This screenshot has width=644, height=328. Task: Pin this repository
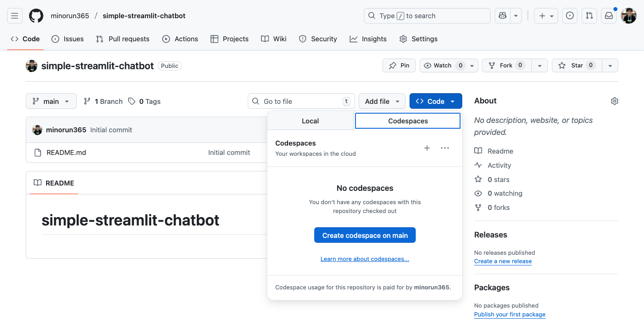click(x=399, y=66)
